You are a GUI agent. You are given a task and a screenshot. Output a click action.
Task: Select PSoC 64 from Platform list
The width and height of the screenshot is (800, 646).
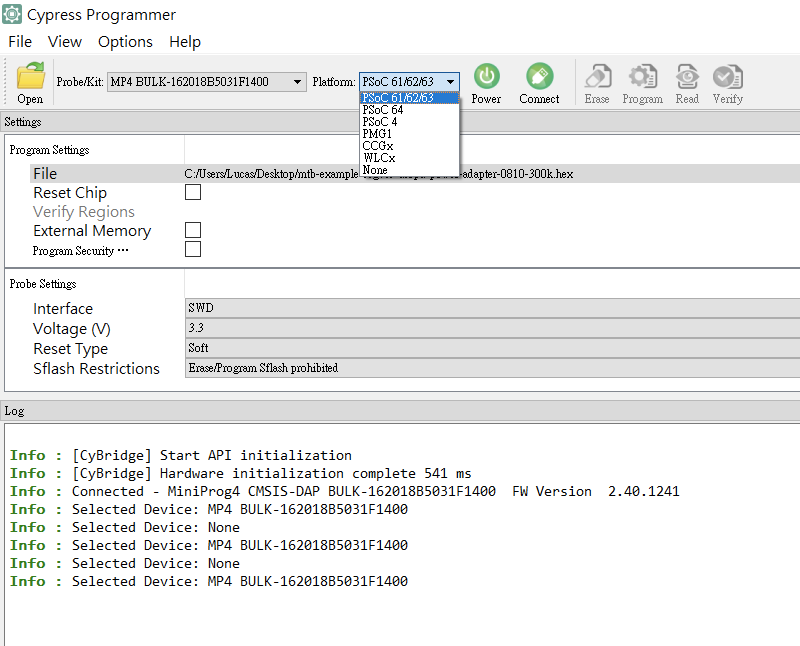[x=383, y=110]
